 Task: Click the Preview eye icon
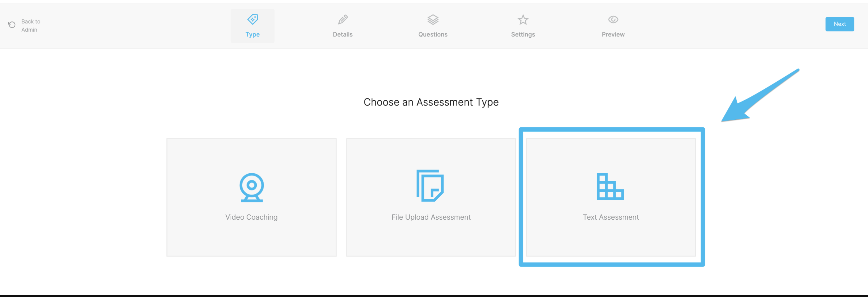click(x=613, y=20)
